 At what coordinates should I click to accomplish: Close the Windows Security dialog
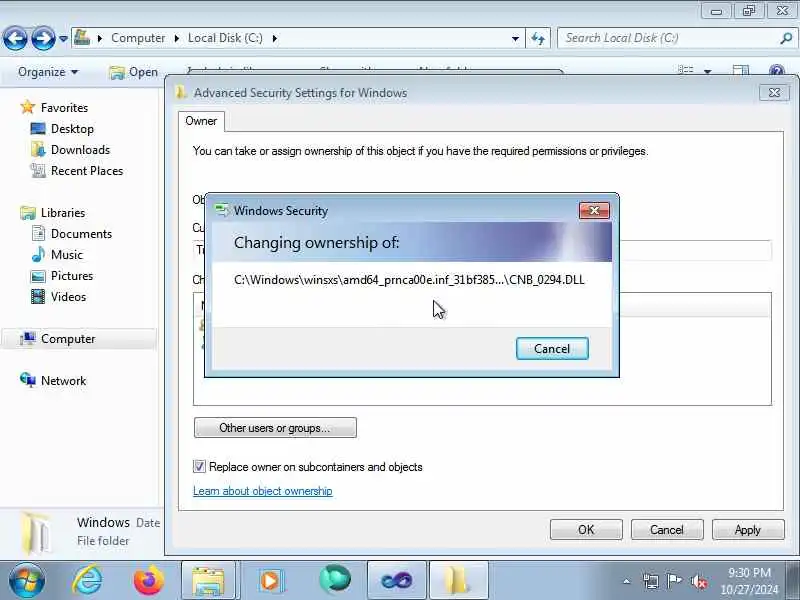(x=594, y=210)
